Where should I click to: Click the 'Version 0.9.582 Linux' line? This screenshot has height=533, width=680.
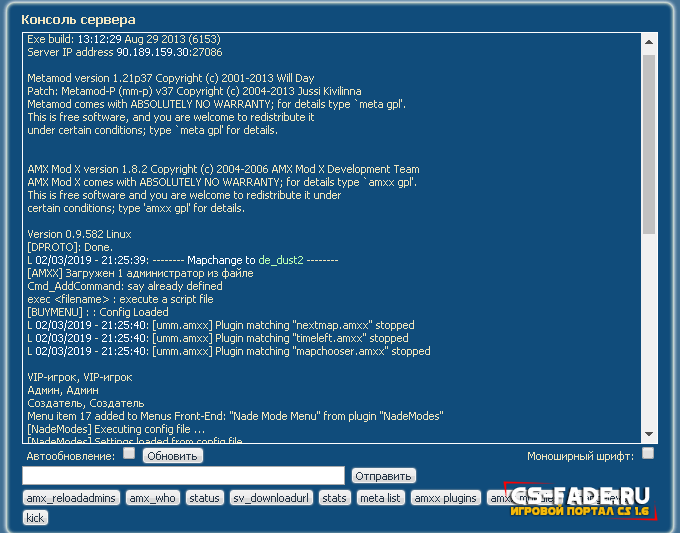tap(79, 235)
